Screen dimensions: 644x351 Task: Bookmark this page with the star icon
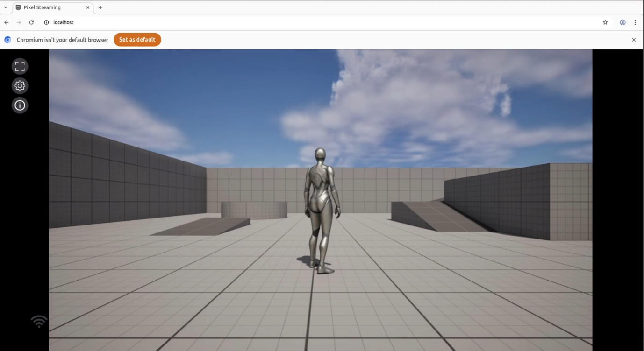[605, 22]
